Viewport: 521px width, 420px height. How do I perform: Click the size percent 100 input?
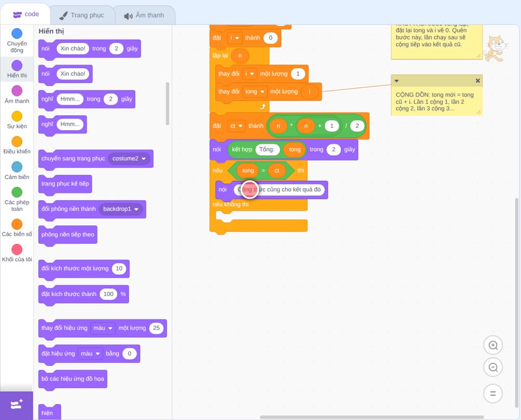pyautogui.click(x=108, y=294)
